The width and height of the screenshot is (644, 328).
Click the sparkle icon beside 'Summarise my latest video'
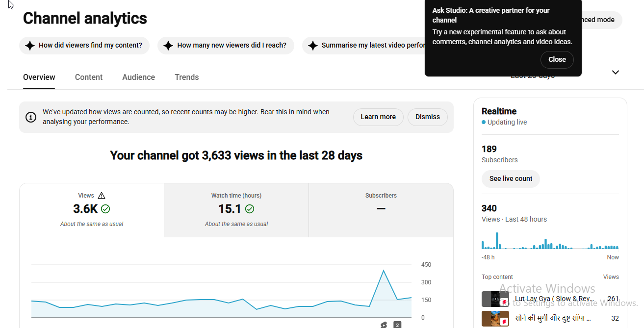[x=313, y=46]
